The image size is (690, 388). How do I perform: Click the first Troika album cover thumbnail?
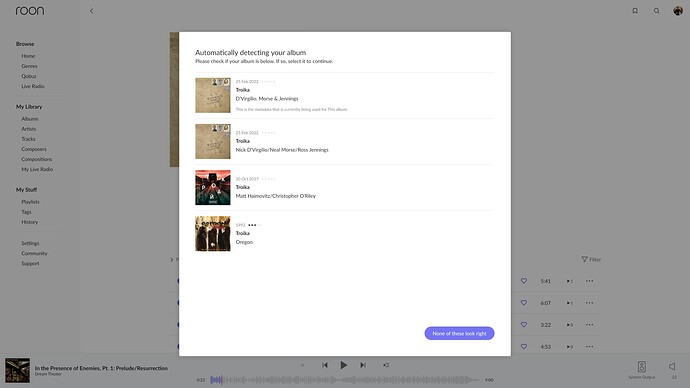point(213,95)
